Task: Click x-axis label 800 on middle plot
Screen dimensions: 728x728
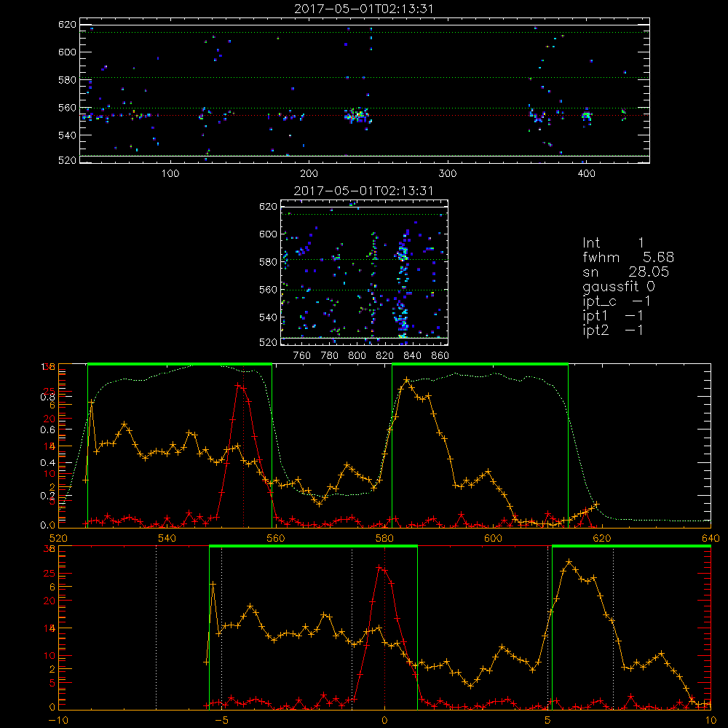Action: (x=357, y=356)
